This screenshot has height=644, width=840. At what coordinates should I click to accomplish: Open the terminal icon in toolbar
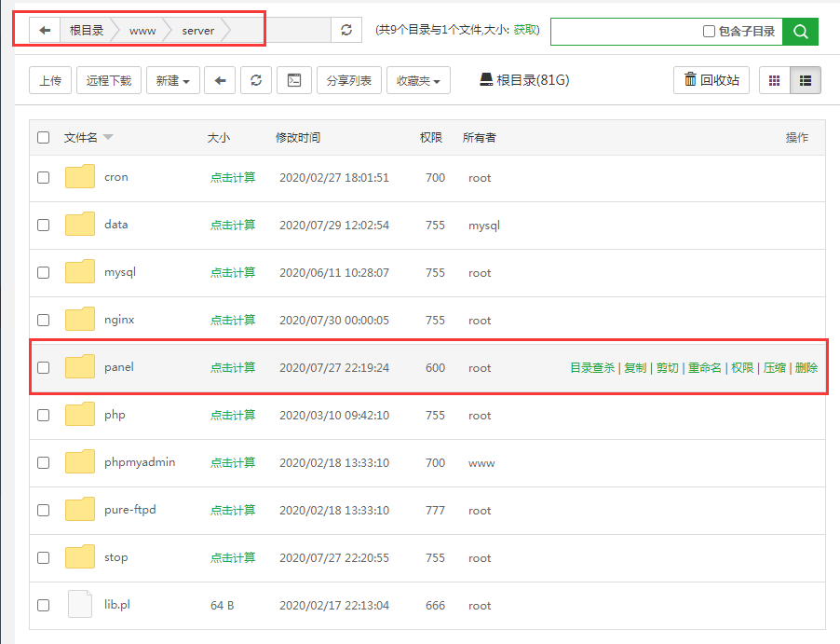coord(294,80)
